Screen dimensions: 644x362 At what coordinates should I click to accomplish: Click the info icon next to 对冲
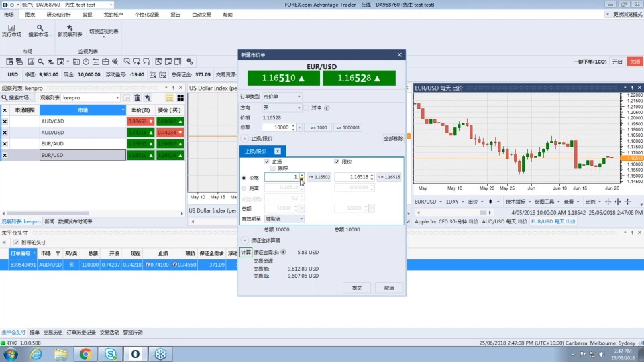point(327,107)
